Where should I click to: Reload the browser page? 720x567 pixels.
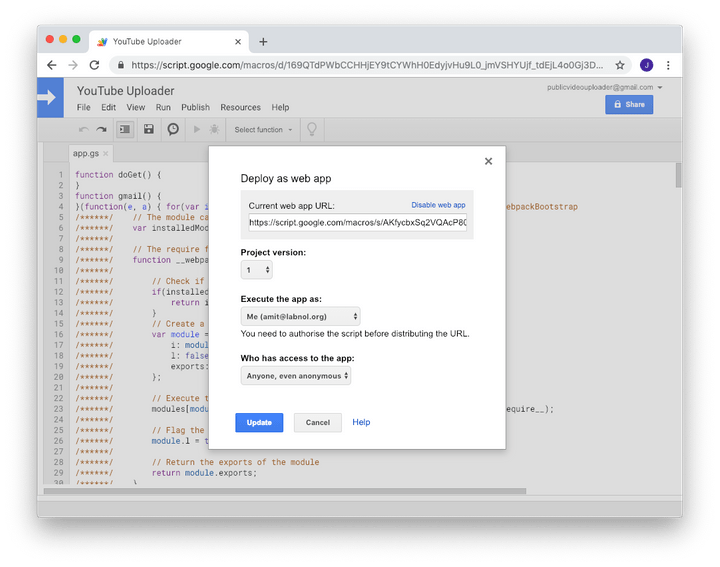pos(95,65)
